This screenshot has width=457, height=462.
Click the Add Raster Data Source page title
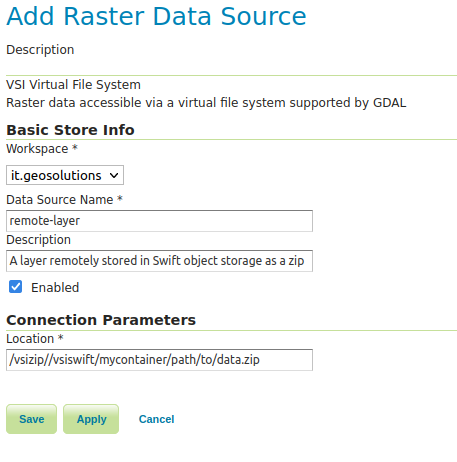(x=156, y=16)
